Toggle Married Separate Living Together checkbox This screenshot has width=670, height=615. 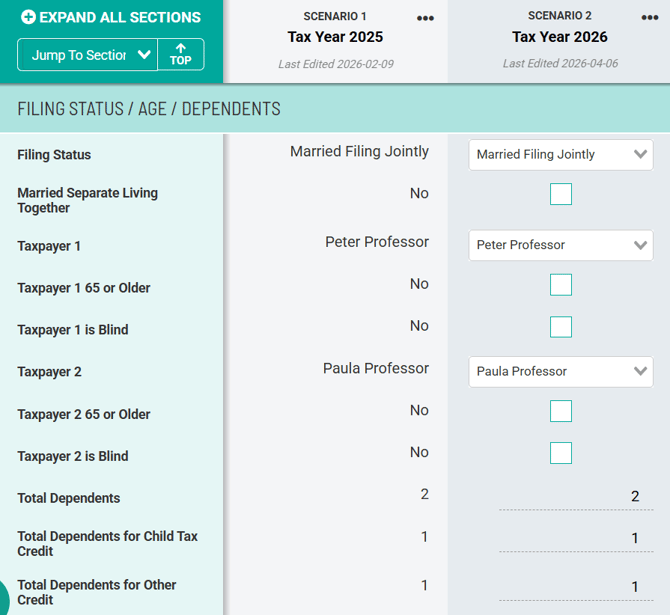561,194
